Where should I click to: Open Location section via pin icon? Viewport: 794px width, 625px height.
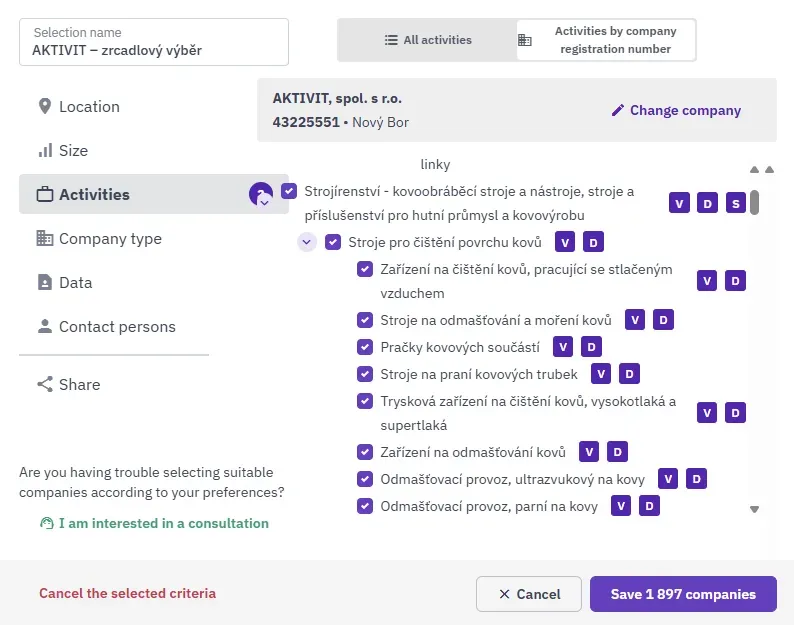pos(45,106)
